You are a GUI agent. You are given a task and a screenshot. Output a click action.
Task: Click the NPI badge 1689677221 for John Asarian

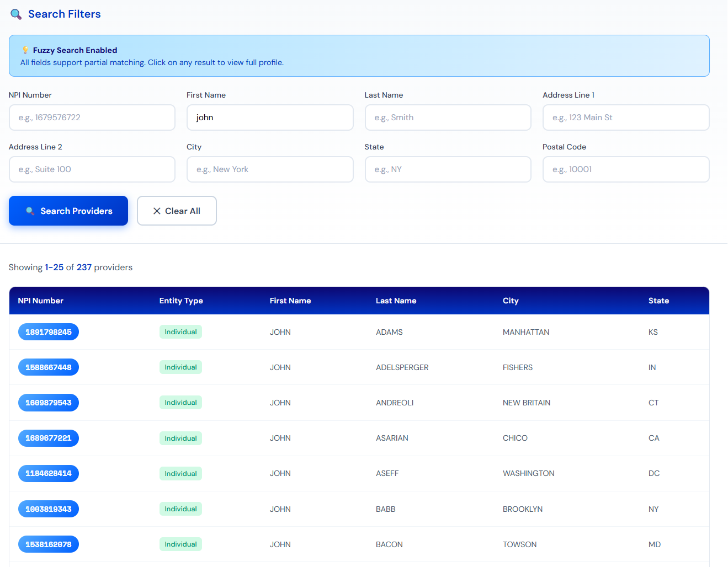point(49,438)
